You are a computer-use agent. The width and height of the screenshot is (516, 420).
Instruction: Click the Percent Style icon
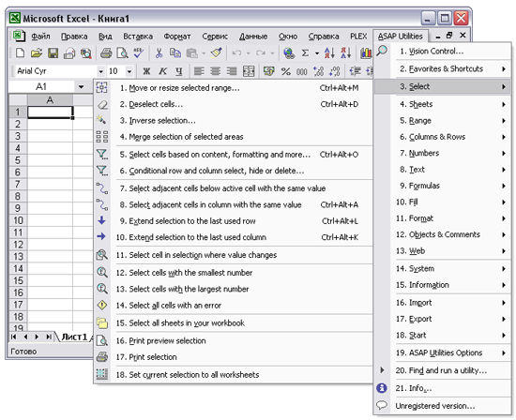[x=285, y=71]
